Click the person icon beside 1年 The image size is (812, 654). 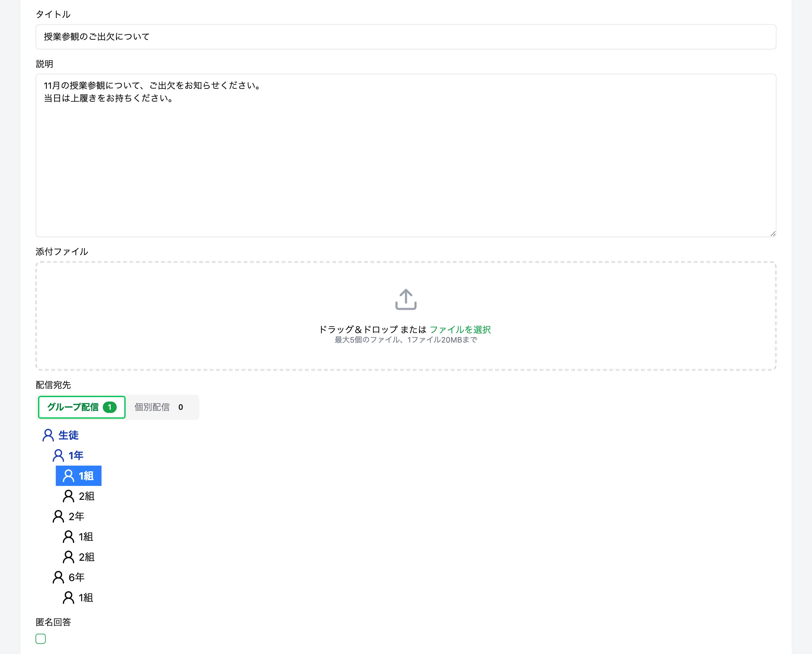58,455
